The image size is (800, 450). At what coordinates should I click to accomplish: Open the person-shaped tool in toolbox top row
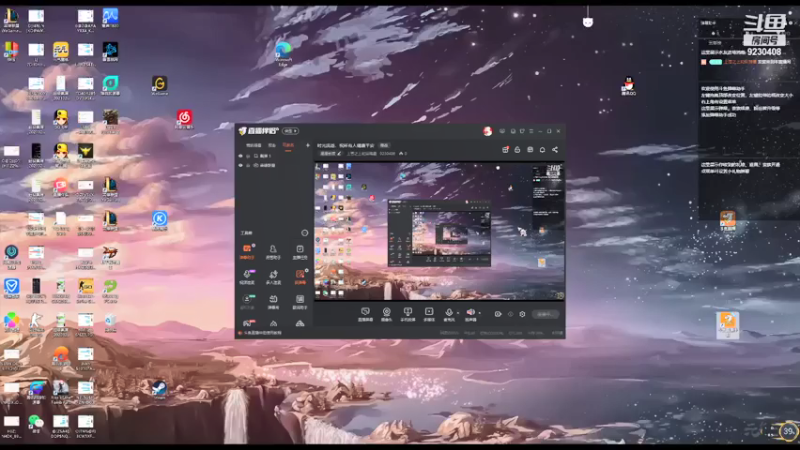(x=273, y=251)
